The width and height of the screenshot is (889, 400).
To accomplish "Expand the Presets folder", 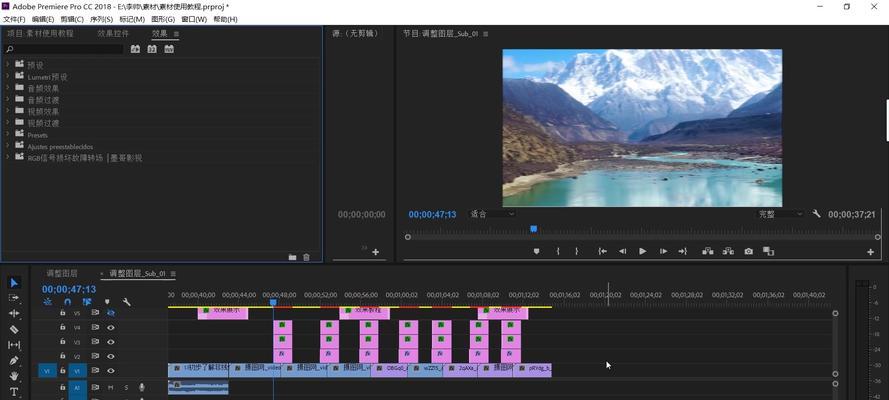I will 7,134.
